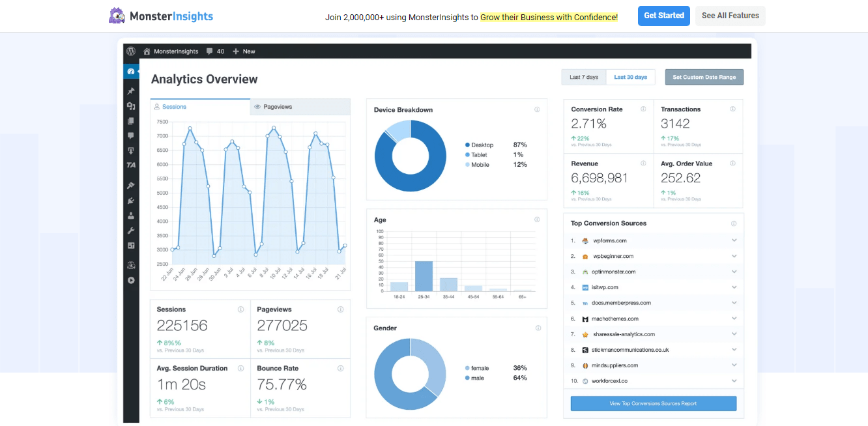Open Appearance via the paintbrush sidebar icon

(x=131, y=186)
